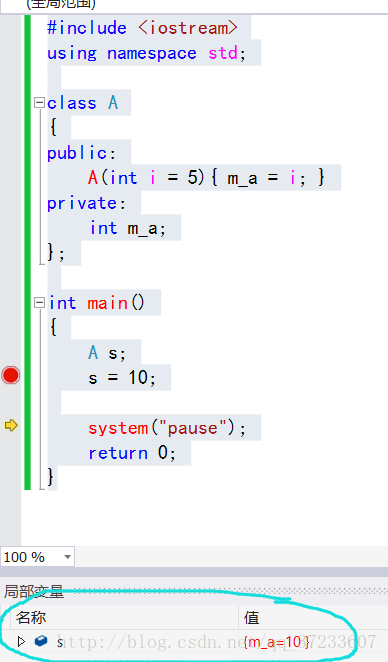Click the value {m_a=10} in the locals panel
The image size is (388, 662).
(x=277, y=642)
